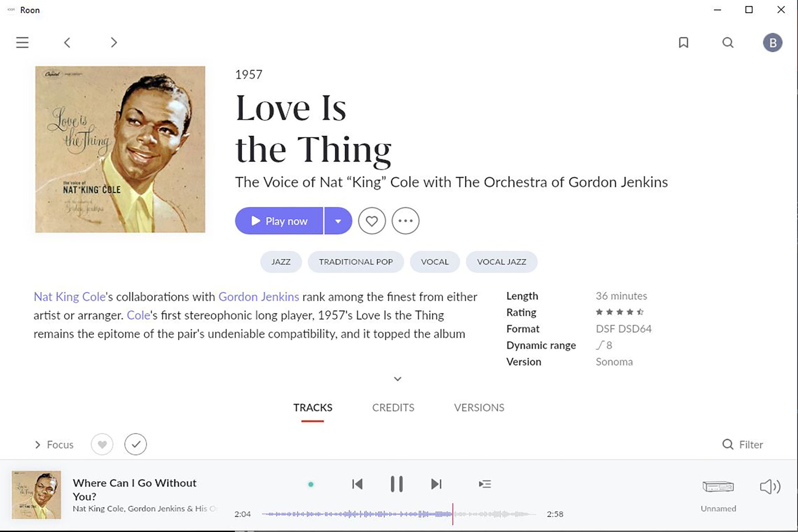The image size is (798, 532).
Task: Expand the Focus panel
Action: (x=54, y=444)
